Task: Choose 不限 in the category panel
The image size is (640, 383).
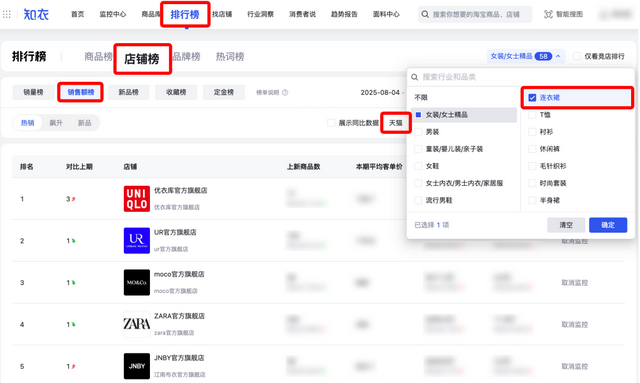Action: tap(421, 98)
